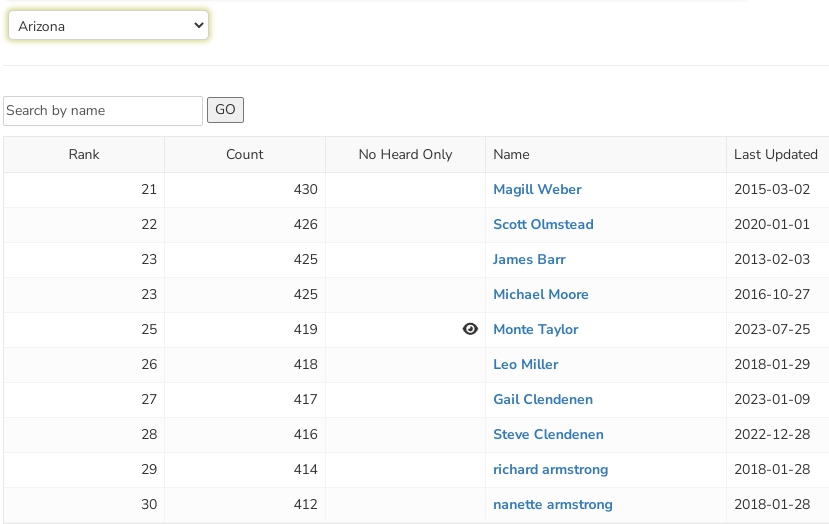Click the GO search button

225,110
